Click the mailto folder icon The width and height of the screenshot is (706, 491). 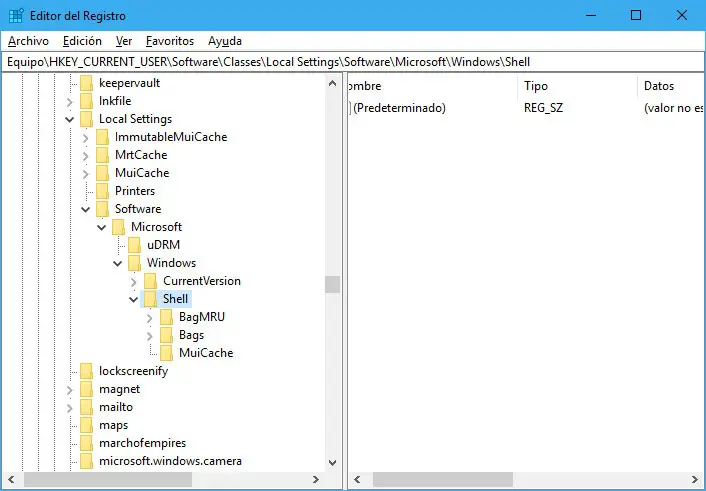tap(86, 407)
